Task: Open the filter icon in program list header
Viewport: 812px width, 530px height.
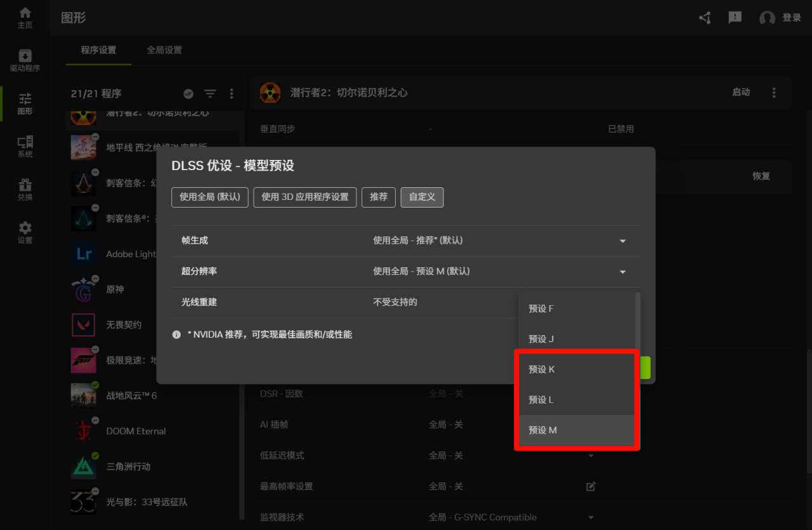Action: click(x=210, y=94)
